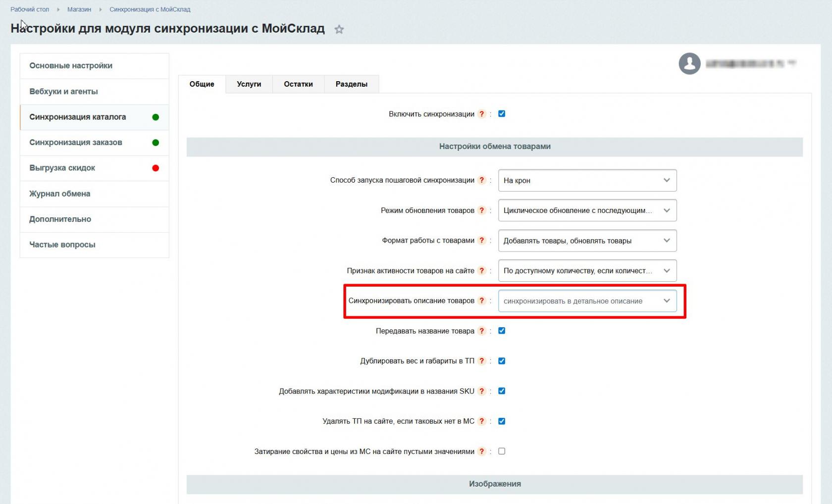Image resolution: width=832 pixels, height=504 pixels.
Task: Toggle 'Передавать название товара' checkbox
Action: tap(502, 331)
